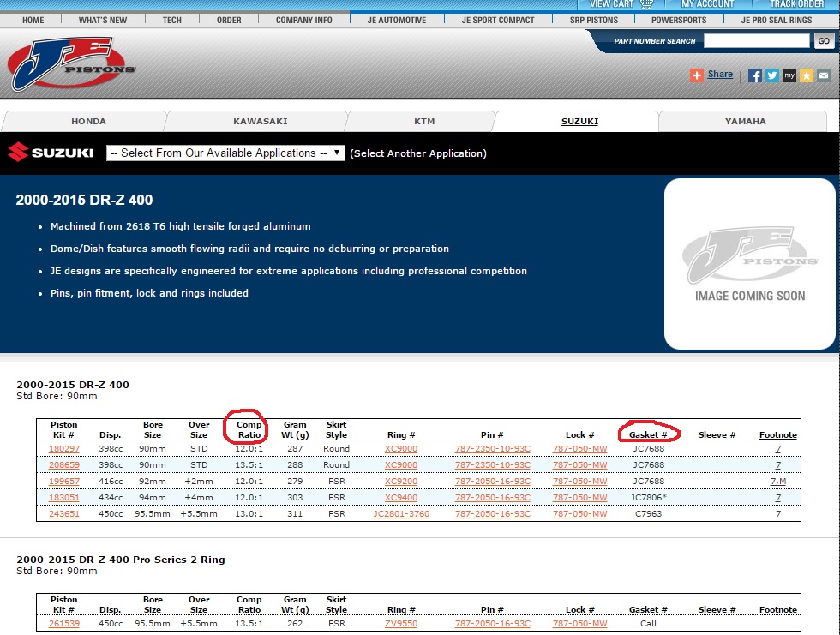
Task: Email this page with envelope icon
Action: [824, 75]
